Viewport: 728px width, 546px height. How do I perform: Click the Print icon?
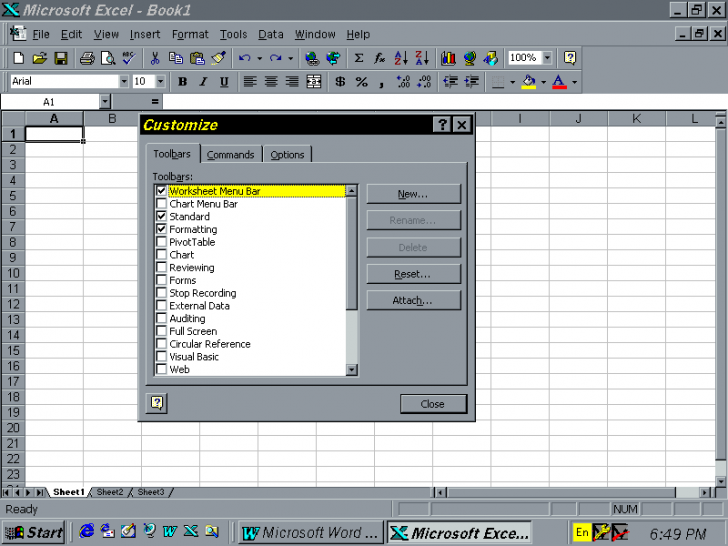pyautogui.click(x=87, y=58)
